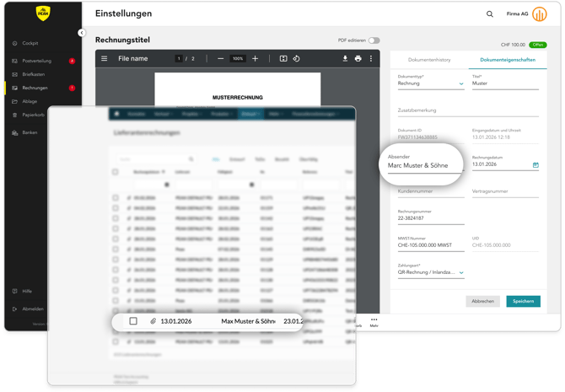Toggle the PDF editieren switch

pos(374,40)
